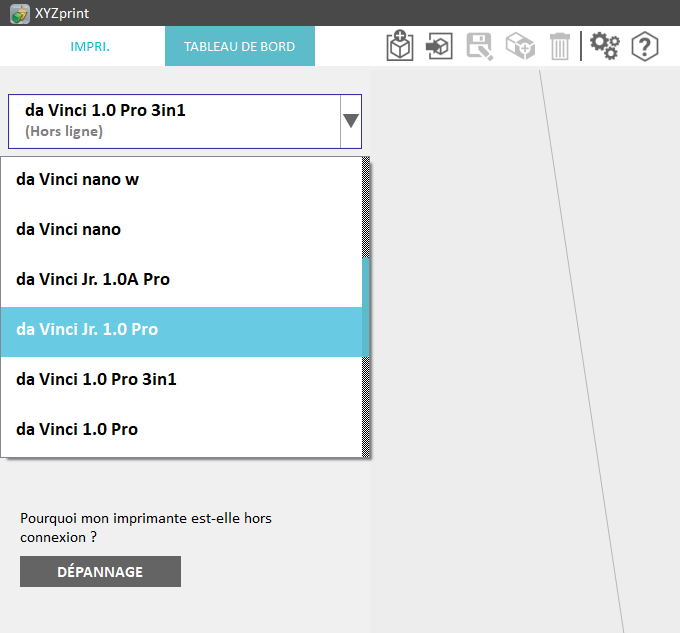
Task: Choose da Vinci 1.0 Pro entry
Action: (x=180, y=430)
